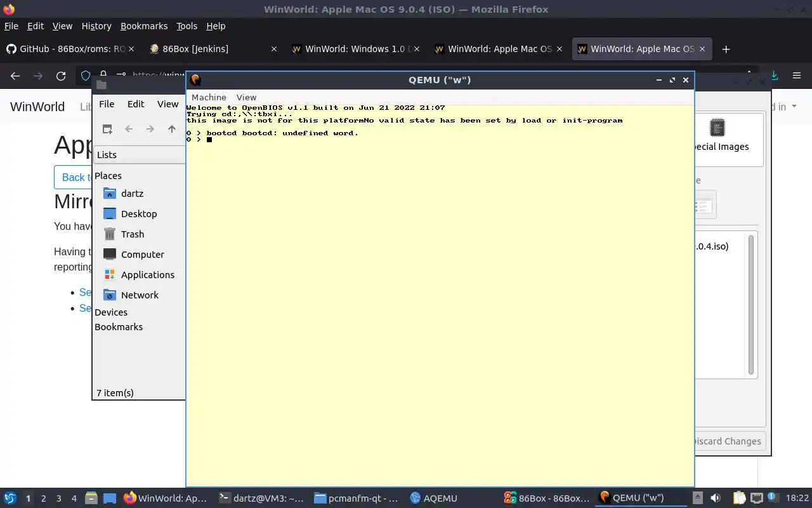Click the network tray icon
The height and width of the screenshot is (508, 812).
(756, 498)
